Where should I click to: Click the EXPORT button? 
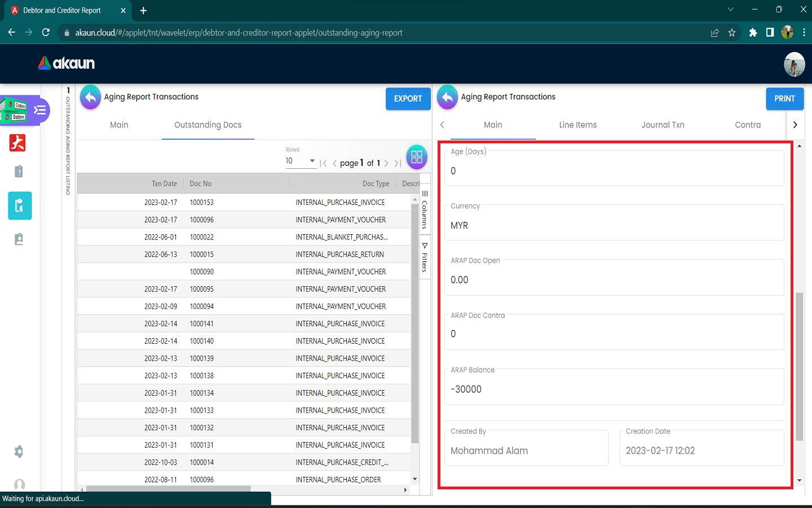click(408, 99)
